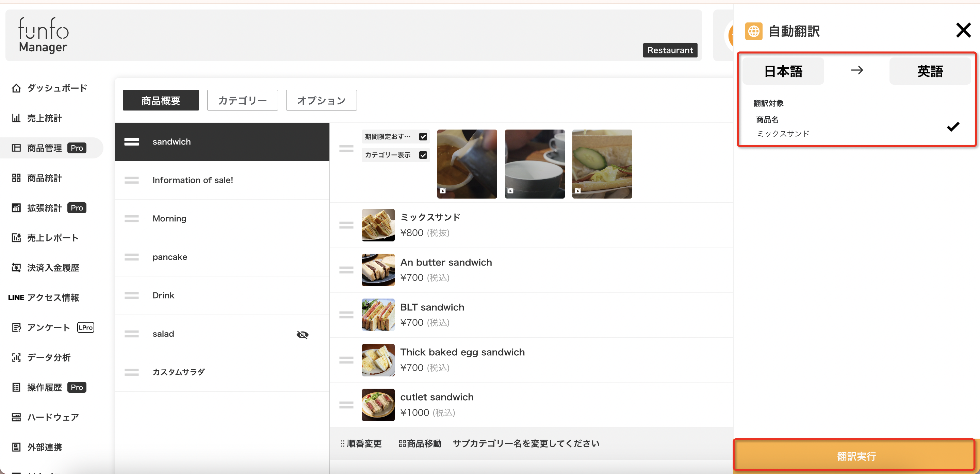Click the BLT sandwich item name
Viewport: 980px width, 474px height.
click(432, 307)
